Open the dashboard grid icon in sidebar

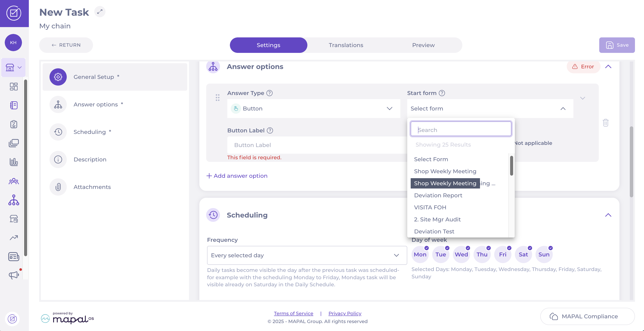pos(14,87)
